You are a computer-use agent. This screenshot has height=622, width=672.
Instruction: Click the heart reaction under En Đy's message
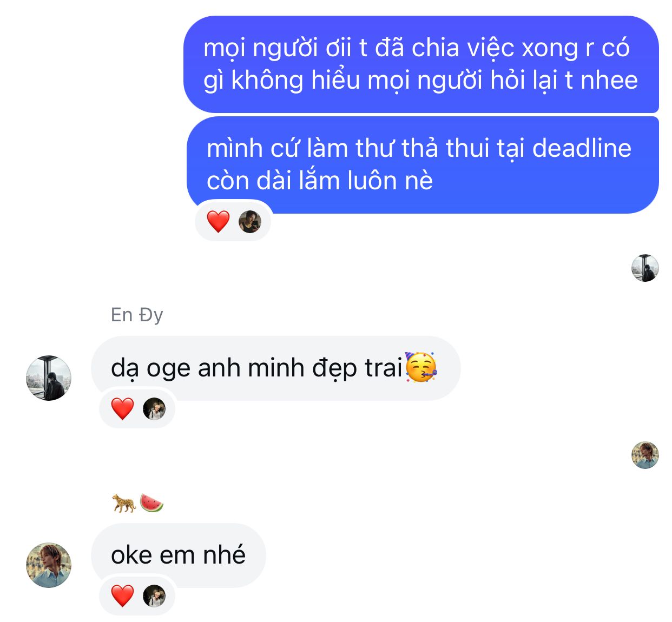point(123,409)
